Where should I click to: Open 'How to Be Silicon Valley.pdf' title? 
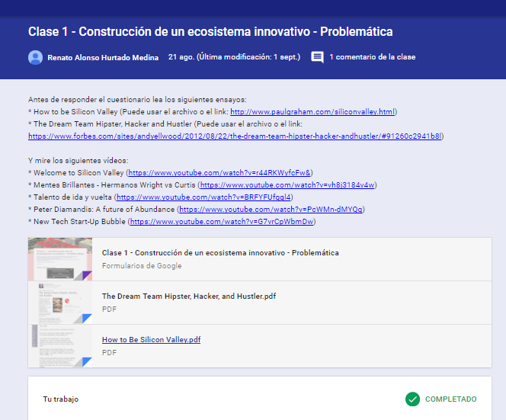[151, 340]
